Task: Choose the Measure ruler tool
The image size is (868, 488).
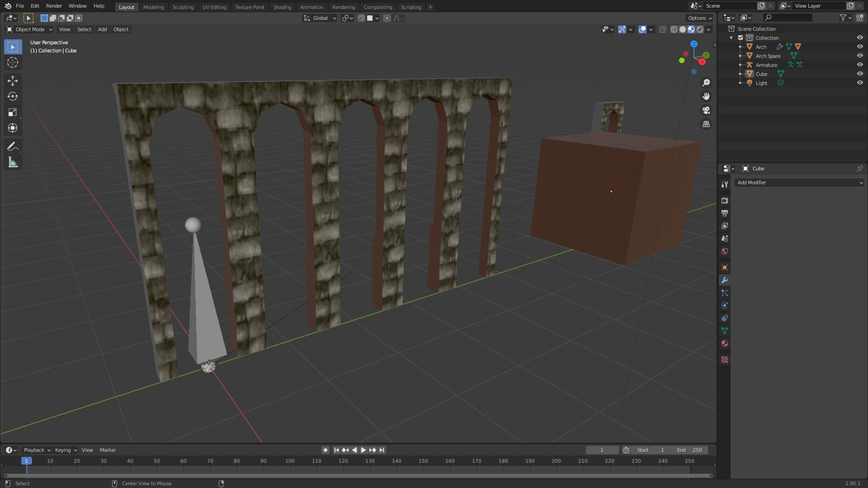Action: (12, 162)
